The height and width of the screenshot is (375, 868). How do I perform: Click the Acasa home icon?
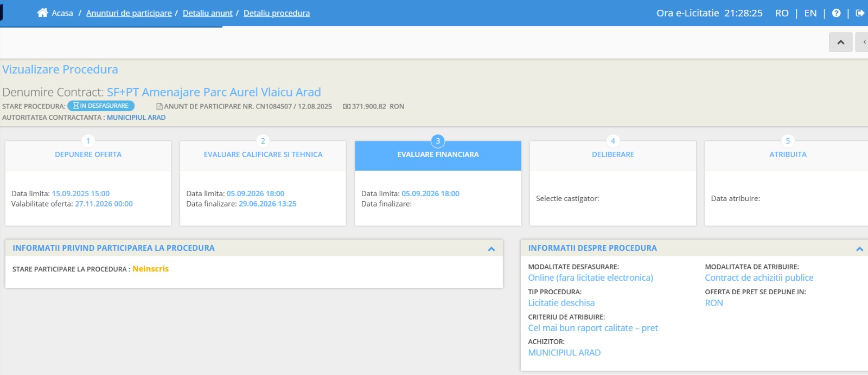[42, 12]
